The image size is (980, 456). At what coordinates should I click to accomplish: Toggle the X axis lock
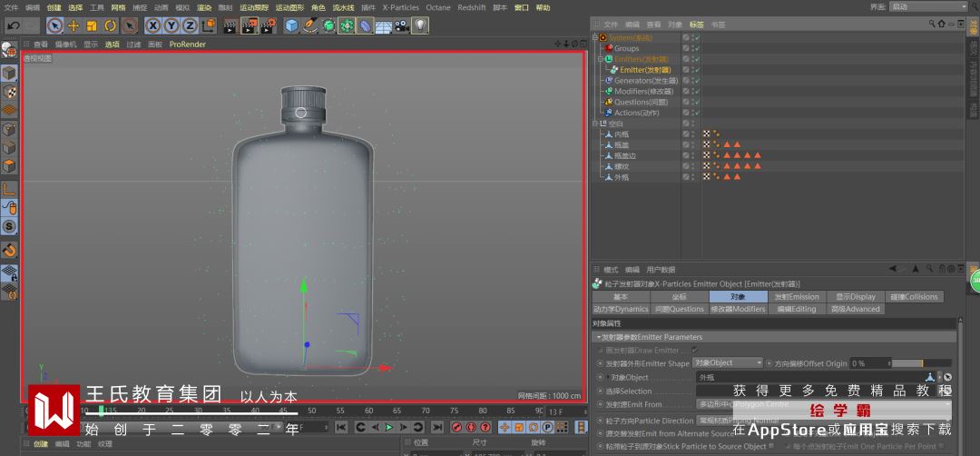[x=152, y=25]
